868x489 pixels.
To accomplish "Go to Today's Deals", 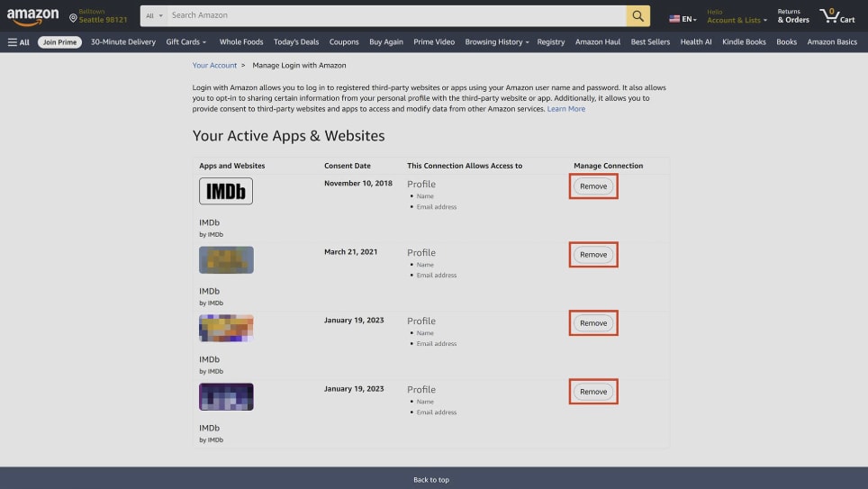I will [296, 42].
